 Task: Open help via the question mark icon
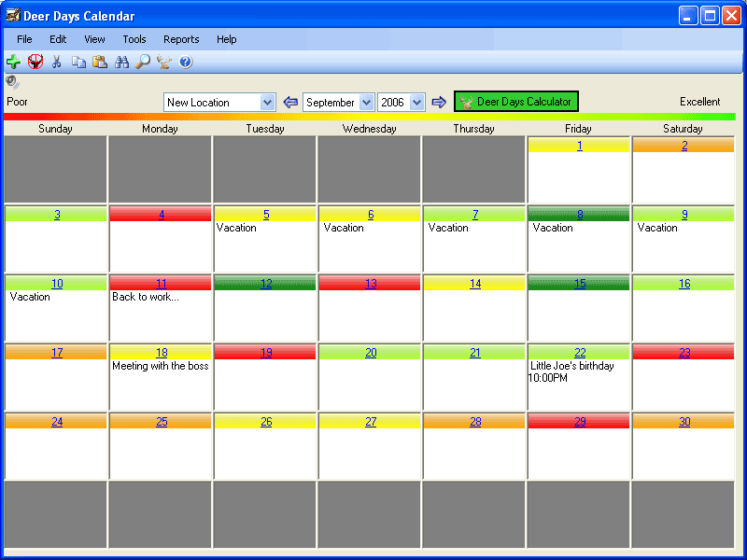186,62
